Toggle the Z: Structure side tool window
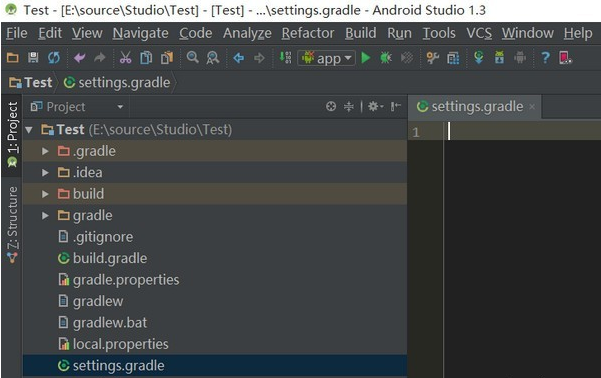 tap(12, 225)
